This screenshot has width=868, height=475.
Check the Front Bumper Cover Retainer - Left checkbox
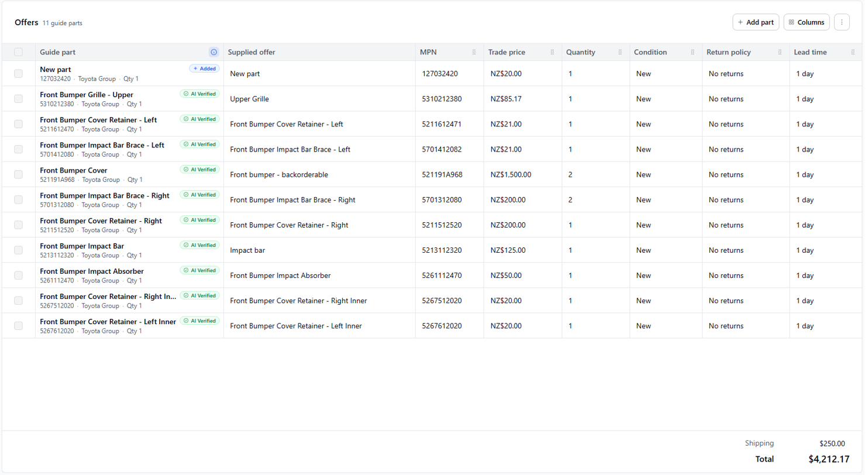click(x=18, y=124)
